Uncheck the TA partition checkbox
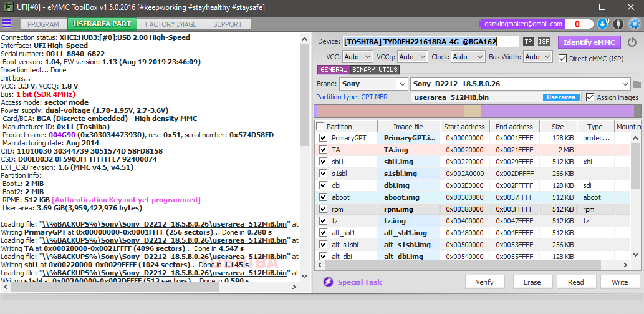The height and width of the screenshot is (314, 644). tap(323, 150)
